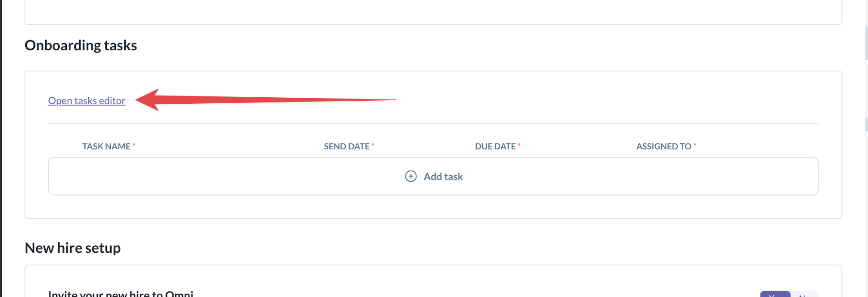This screenshot has width=868, height=297.
Task: Click the ASSIGNED TO column header
Action: point(663,146)
